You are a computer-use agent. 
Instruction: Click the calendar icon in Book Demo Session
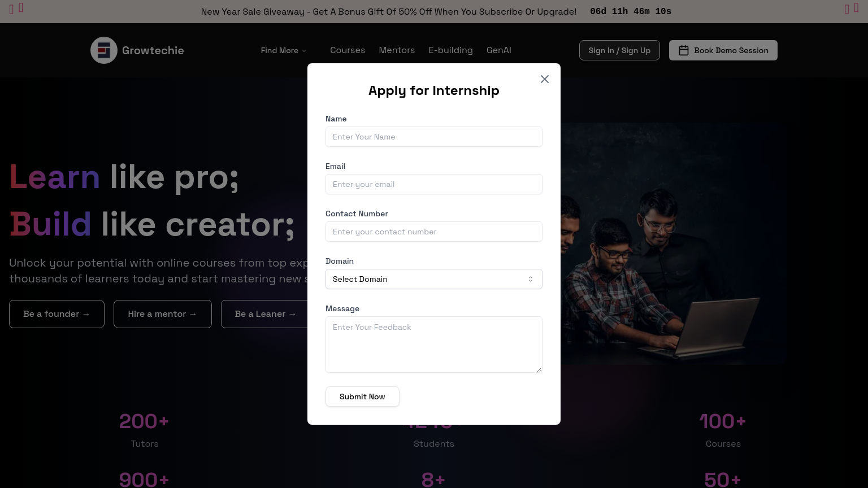(684, 50)
